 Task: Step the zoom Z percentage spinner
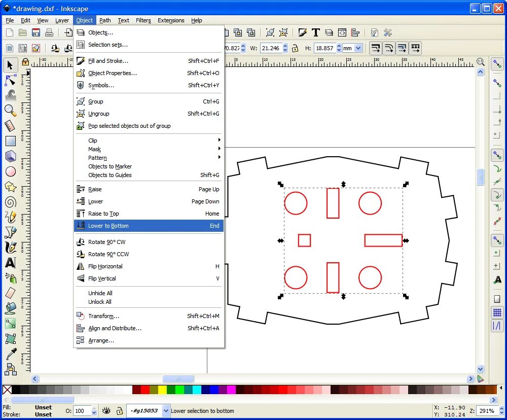point(502,411)
